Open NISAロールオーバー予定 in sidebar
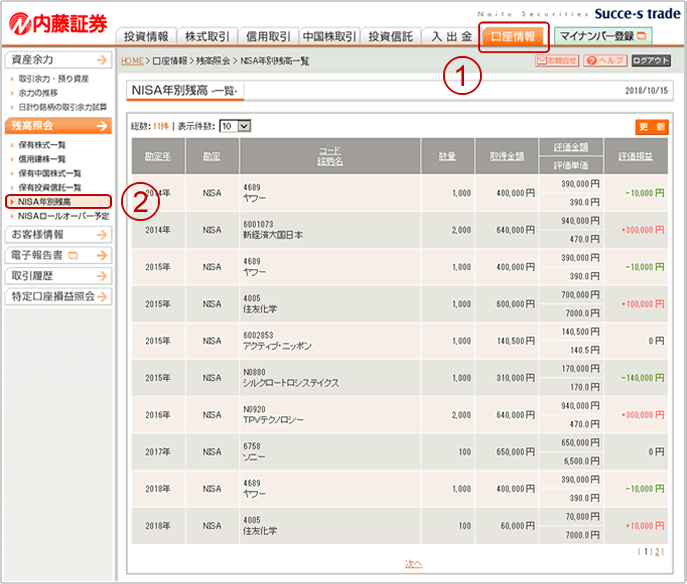The height and width of the screenshot is (584, 687). pos(64,216)
